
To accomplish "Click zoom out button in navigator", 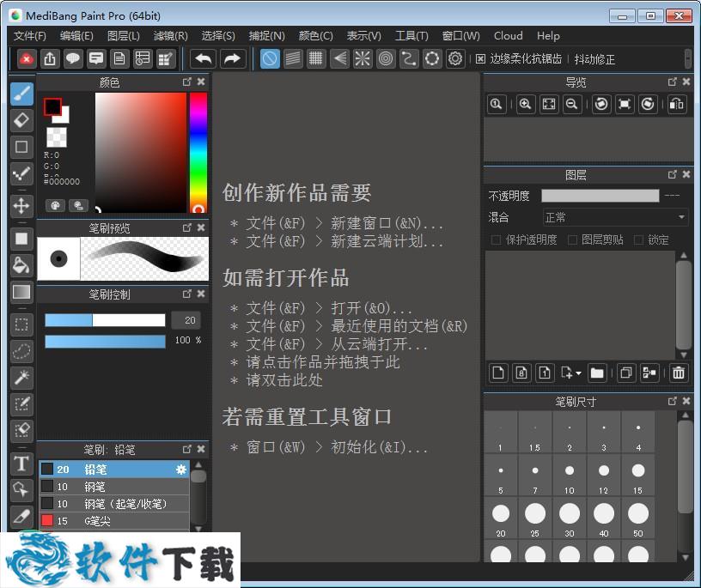I will pyautogui.click(x=572, y=105).
